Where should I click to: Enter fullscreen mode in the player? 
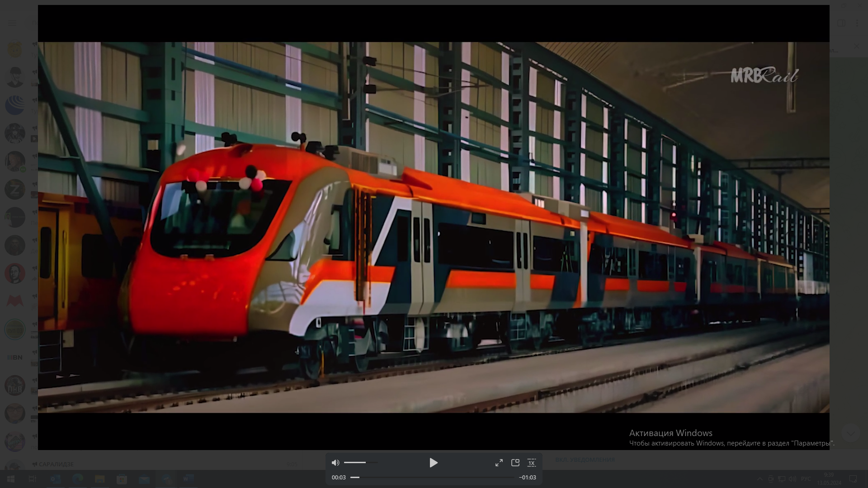pyautogui.click(x=499, y=463)
